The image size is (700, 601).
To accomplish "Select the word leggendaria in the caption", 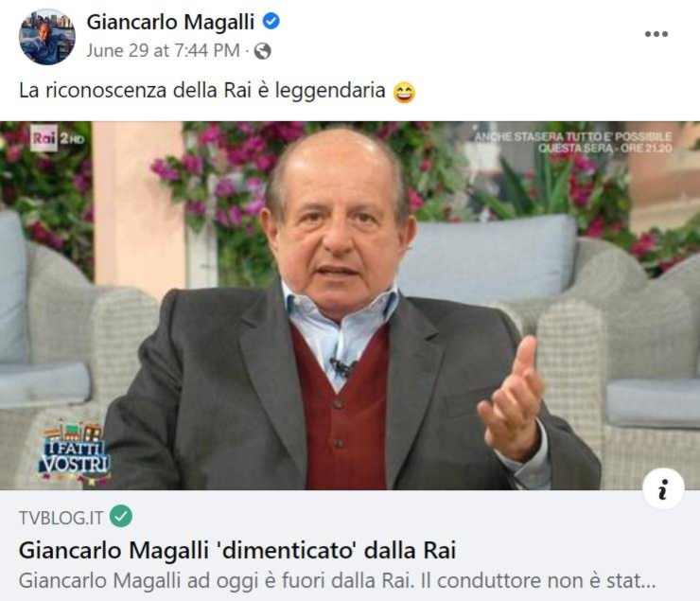I will pos(330,91).
